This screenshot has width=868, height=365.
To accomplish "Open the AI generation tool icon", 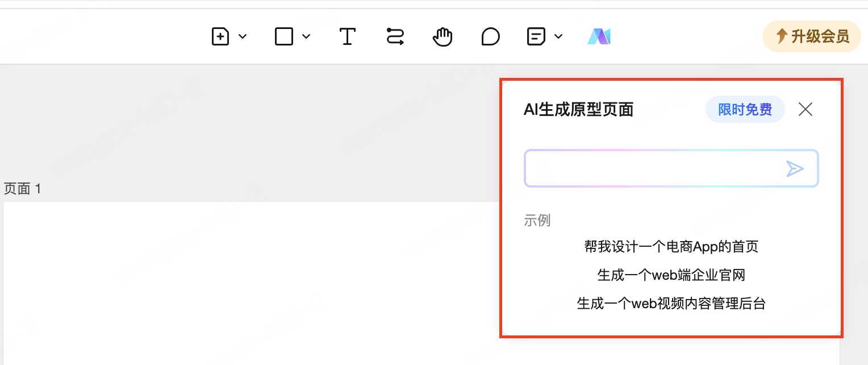I will 599,37.
